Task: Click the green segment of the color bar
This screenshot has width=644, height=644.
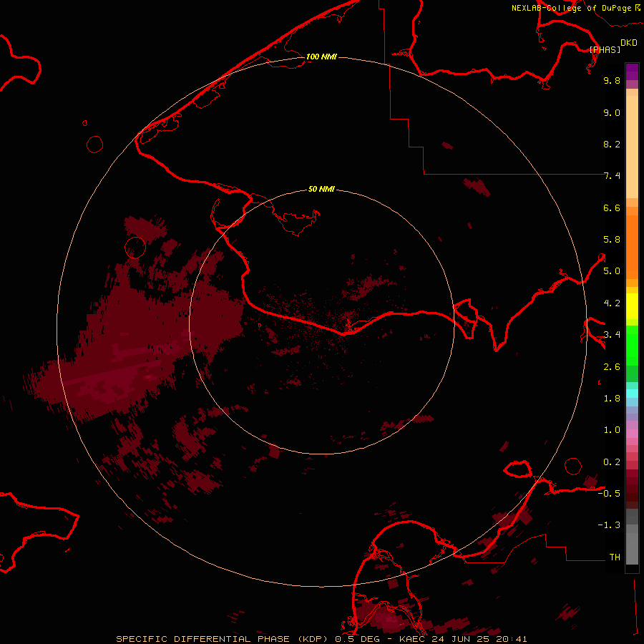Action: point(632,345)
